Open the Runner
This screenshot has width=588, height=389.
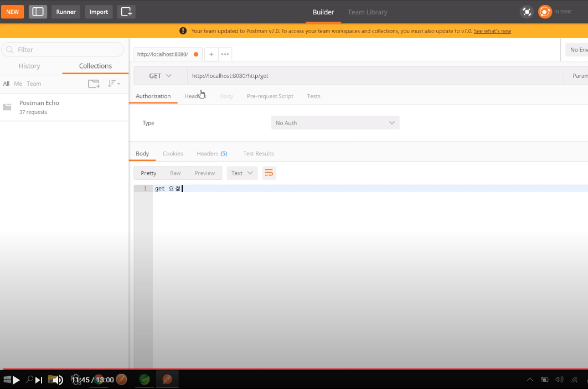[66, 12]
